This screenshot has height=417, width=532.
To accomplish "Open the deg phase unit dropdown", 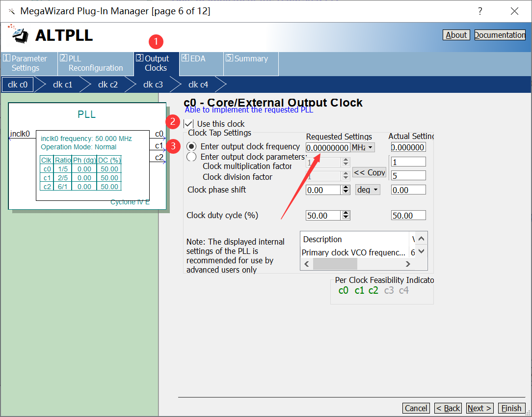I will pos(368,190).
